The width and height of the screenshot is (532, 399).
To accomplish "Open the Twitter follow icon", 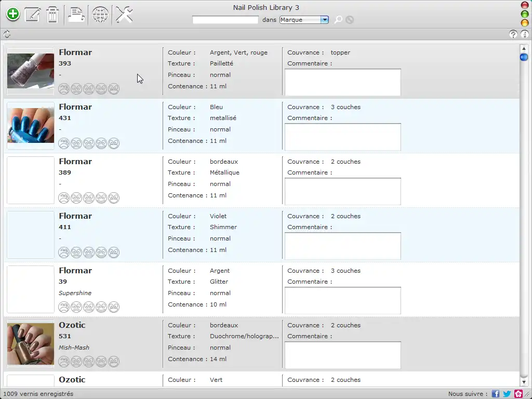I will (507, 394).
